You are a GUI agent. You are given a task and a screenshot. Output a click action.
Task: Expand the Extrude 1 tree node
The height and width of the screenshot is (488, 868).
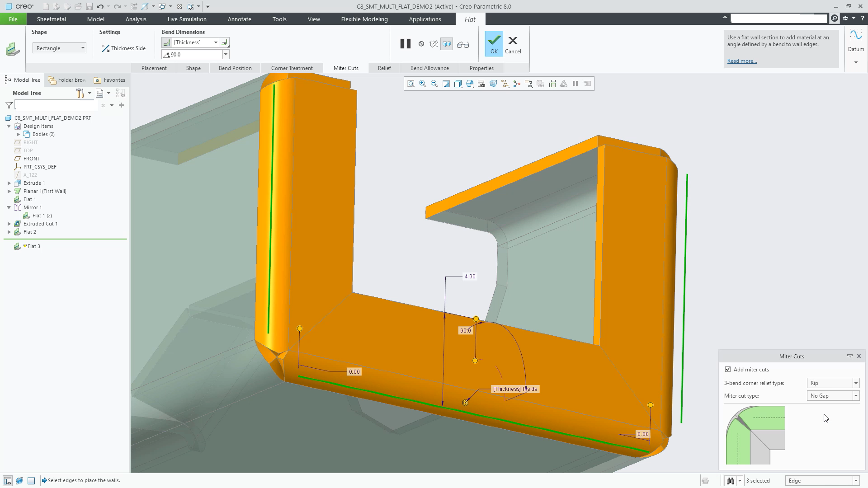(x=9, y=183)
